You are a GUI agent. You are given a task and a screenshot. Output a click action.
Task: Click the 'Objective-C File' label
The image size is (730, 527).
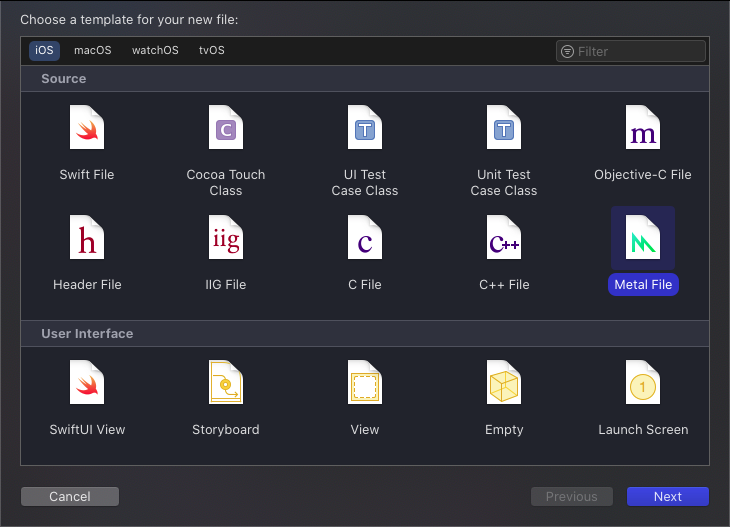click(x=642, y=175)
